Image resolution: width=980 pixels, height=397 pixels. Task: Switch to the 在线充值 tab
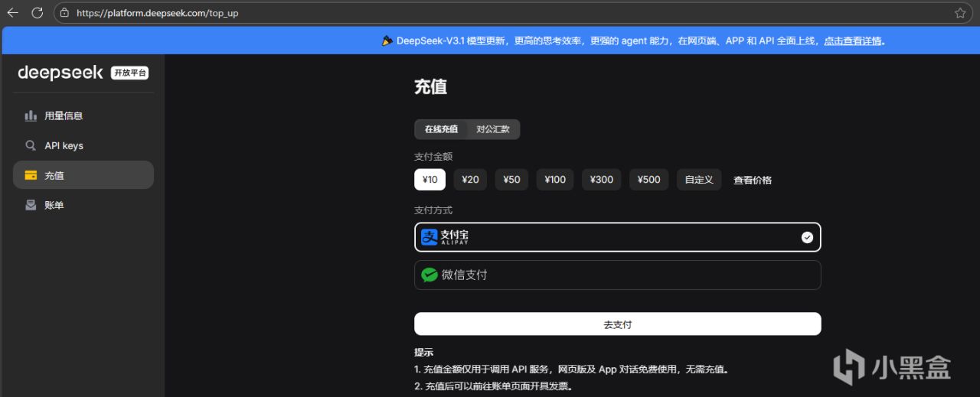441,129
